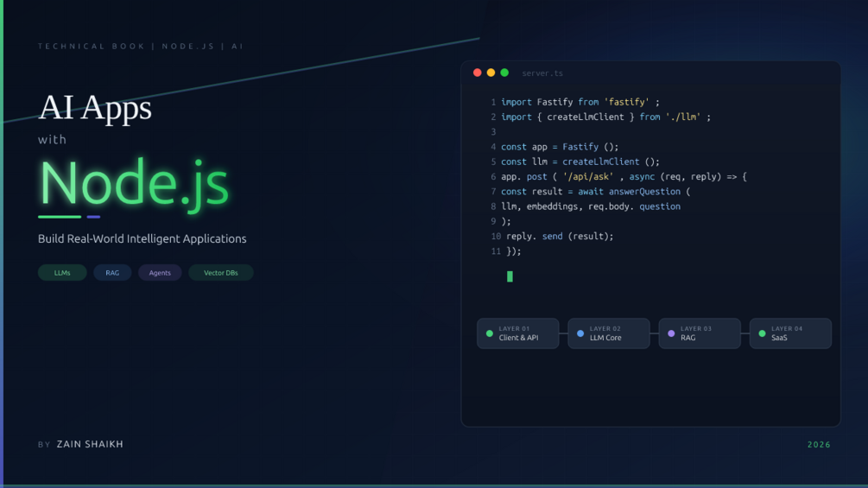Click the "TECHNICAL BOOK | NODE.JS | AI" header
Viewport: 868px width, 488px height.
click(x=141, y=46)
